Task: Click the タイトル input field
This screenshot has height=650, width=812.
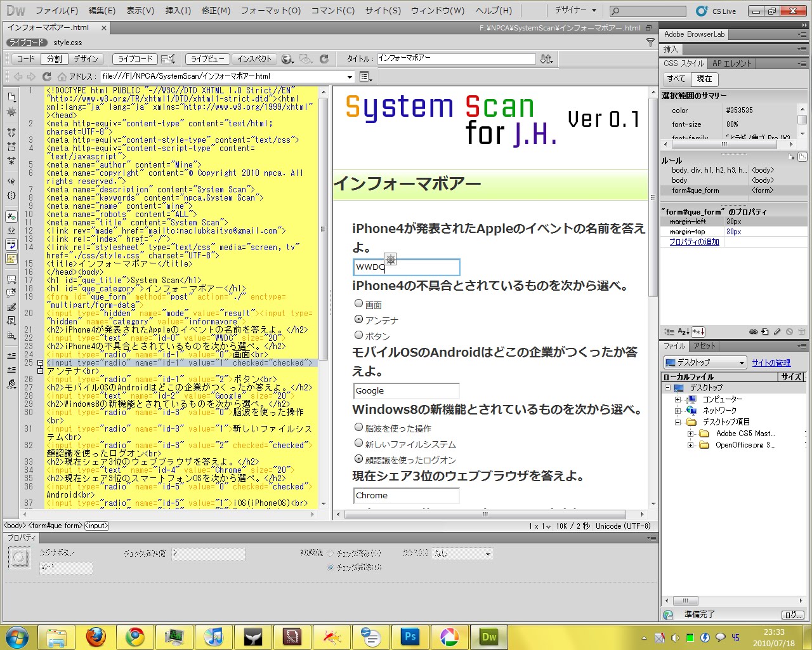Action: click(456, 58)
